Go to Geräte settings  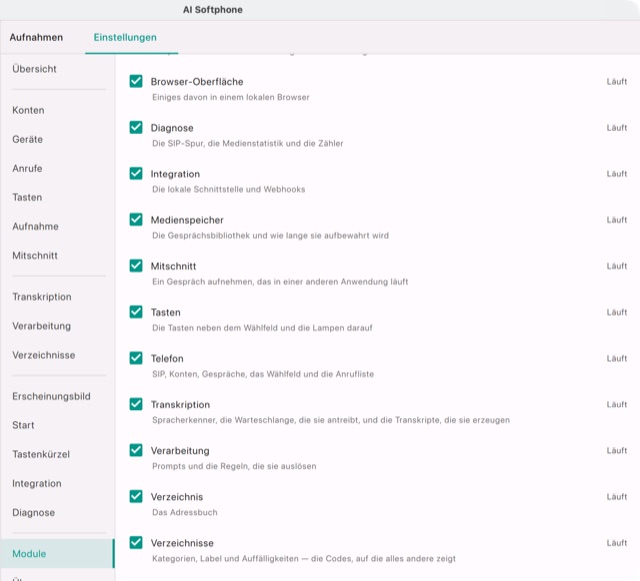27,139
